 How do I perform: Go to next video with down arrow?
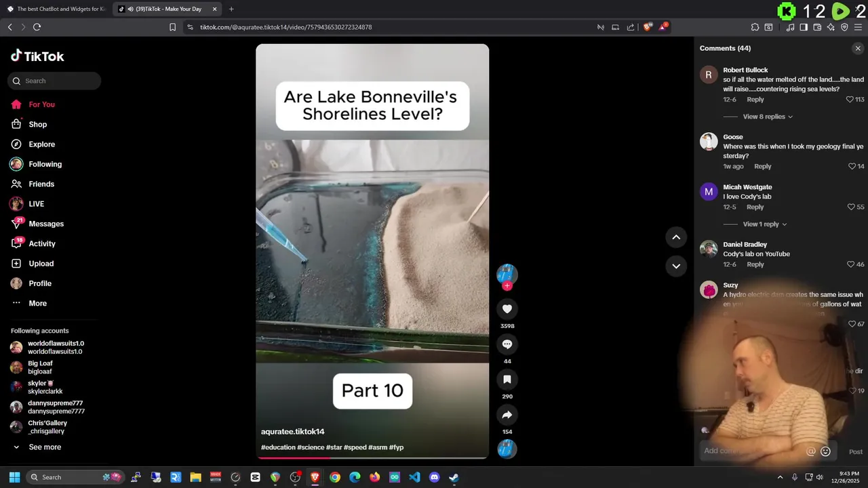[x=676, y=266]
